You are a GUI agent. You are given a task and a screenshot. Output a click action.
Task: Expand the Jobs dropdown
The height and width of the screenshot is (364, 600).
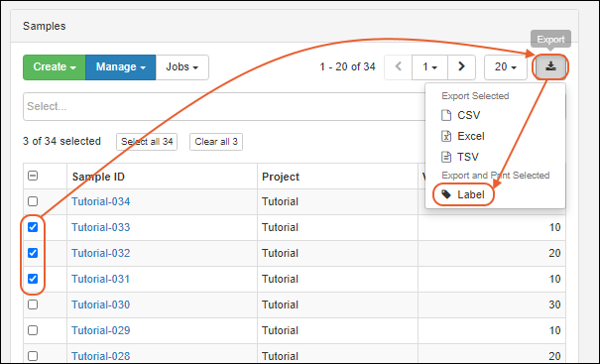pyautogui.click(x=182, y=67)
